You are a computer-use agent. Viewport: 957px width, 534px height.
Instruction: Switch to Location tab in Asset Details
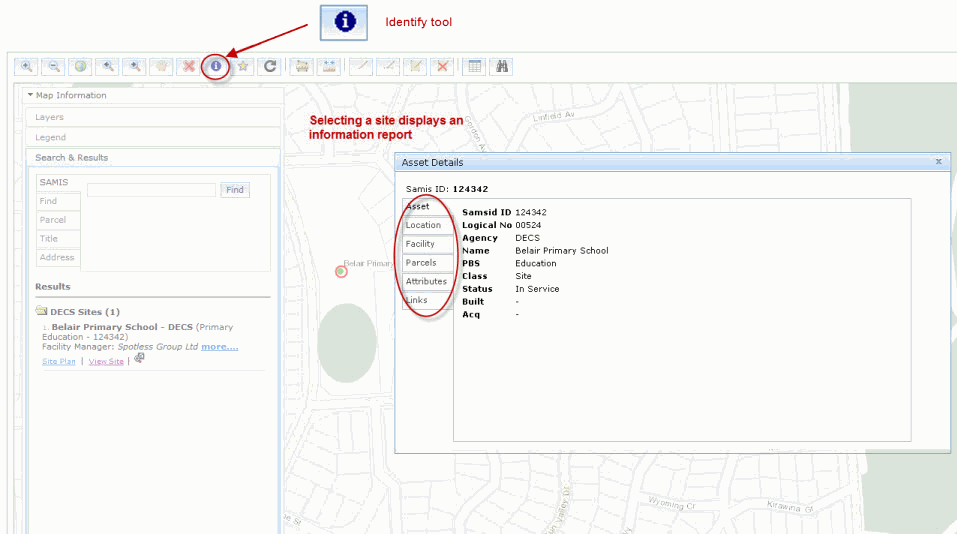coord(428,225)
